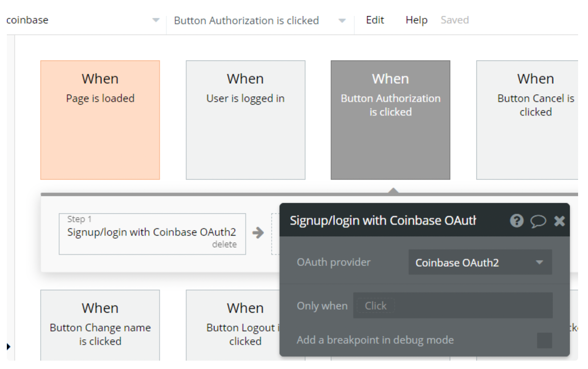The image size is (588, 369).
Task: Close the Signup/login with Coinbase popup
Action: [559, 221]
